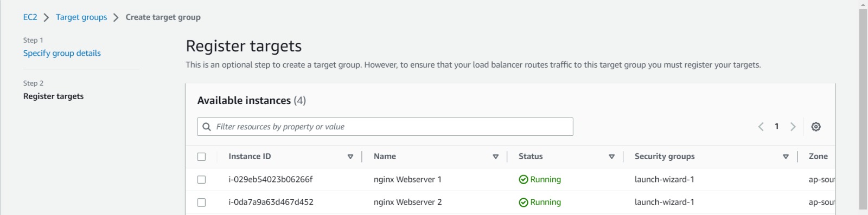Click the search magnifier icon in filter box

pos(207,127)
